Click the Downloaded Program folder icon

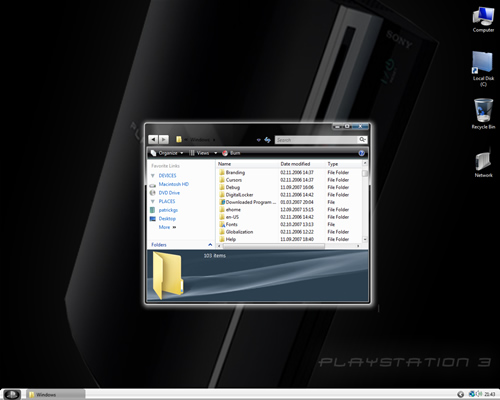[222, 202]
